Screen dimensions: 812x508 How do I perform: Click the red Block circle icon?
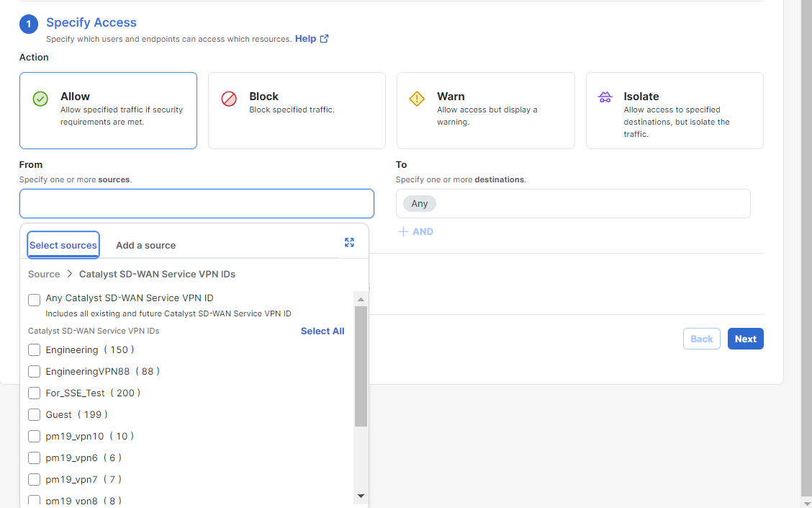pos(229,99)
